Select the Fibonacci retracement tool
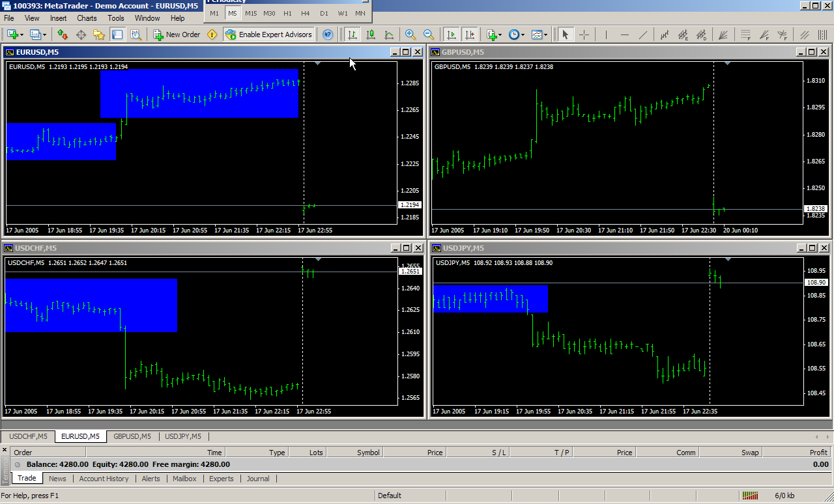 [746, 35]
